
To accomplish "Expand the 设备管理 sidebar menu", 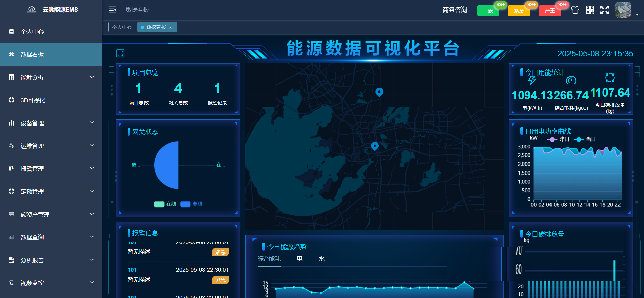I will 51,123.
